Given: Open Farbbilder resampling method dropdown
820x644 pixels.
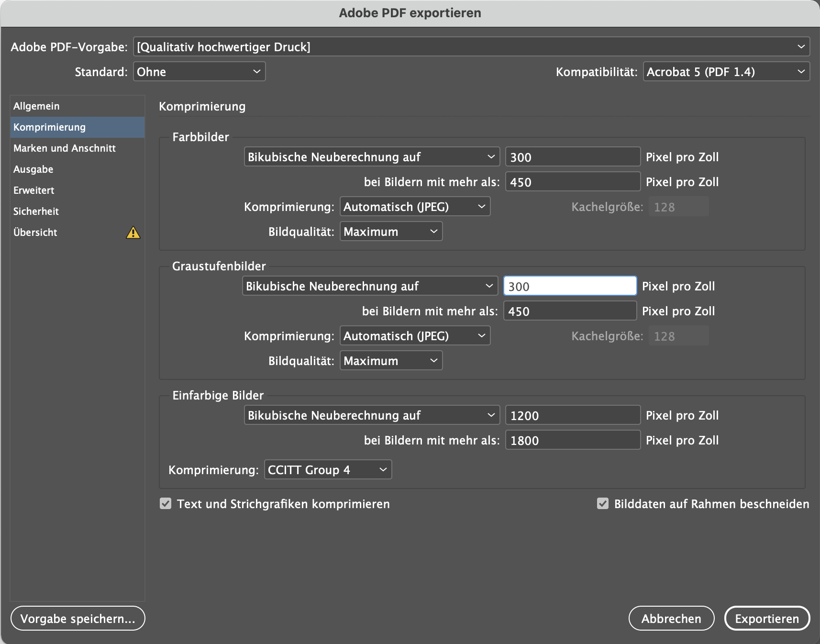Looking at the screenshot, I should (x=372, y=157).
